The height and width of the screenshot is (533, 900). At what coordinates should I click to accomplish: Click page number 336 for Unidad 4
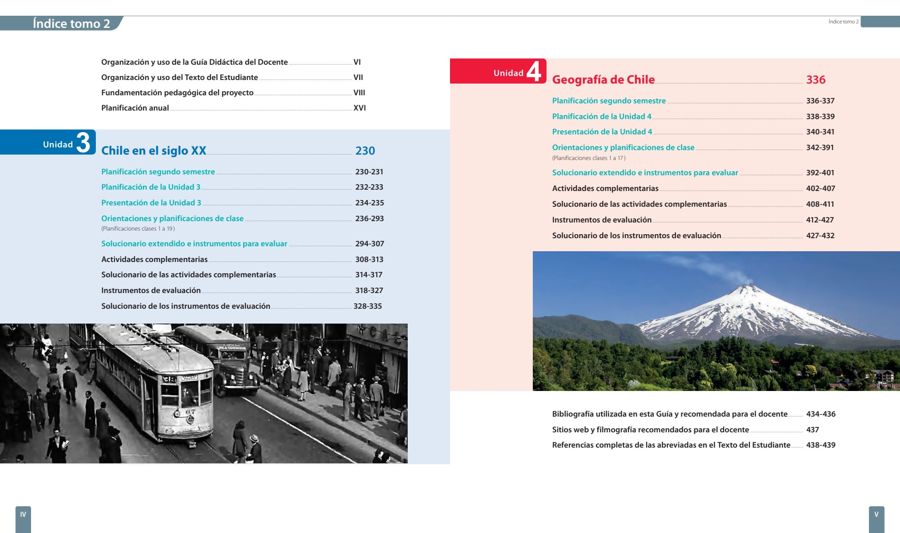(816, 80)
